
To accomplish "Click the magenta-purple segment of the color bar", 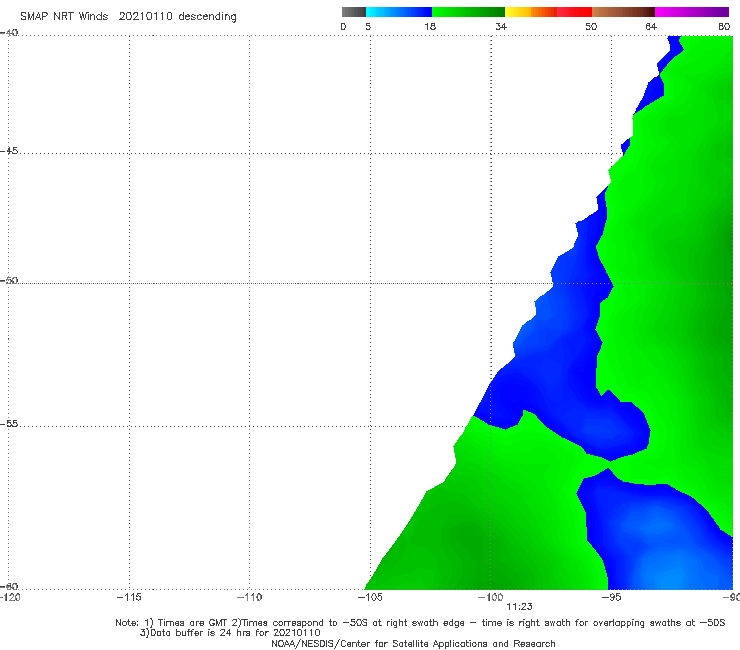I will pos(692,12).
